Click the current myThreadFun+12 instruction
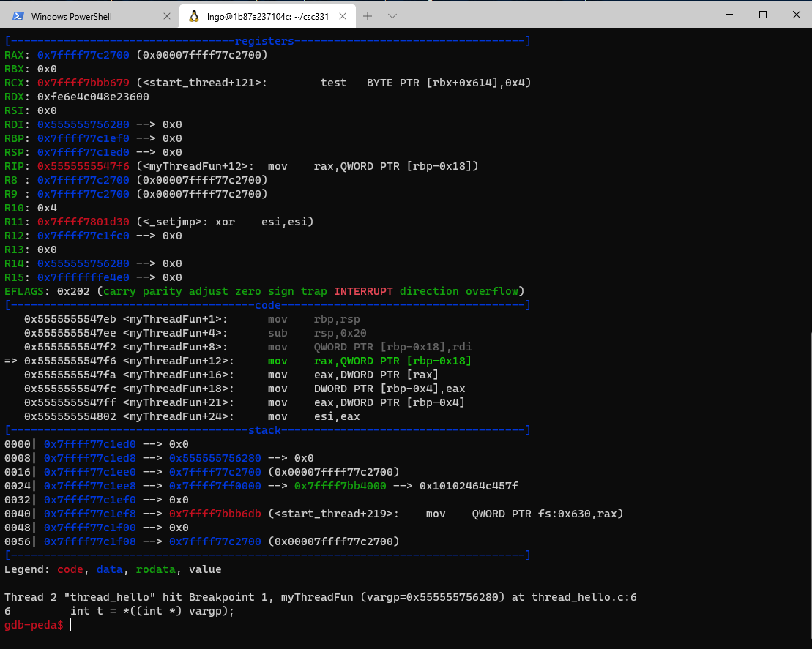Image resolution: width=812 pixels, height=649 pixels. click(238, 361)
